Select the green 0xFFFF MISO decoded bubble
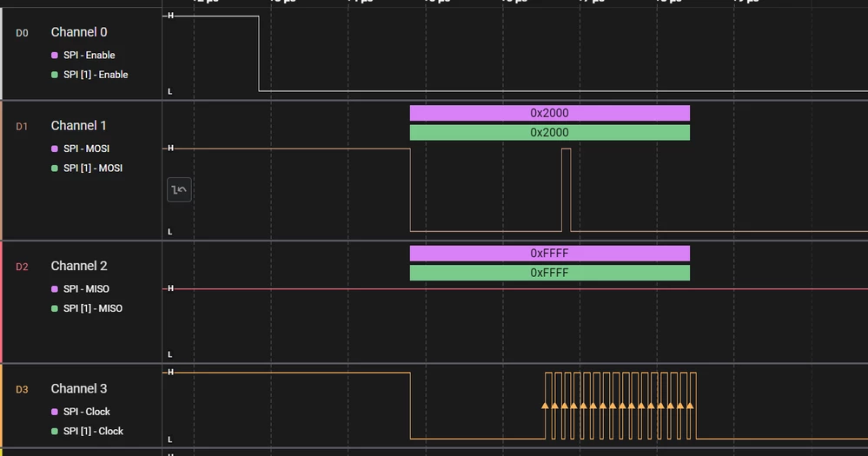The height and width of the screenshot is (456, 868). tap(550, 273)
